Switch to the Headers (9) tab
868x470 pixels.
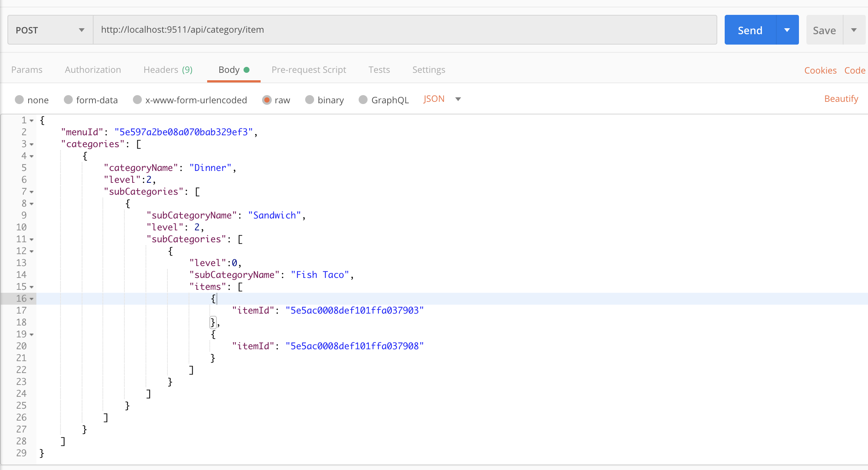[x=168, y=70]
